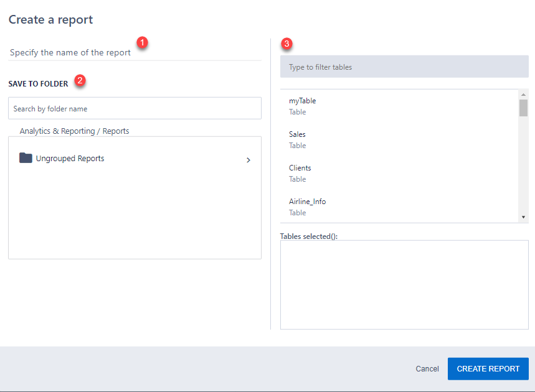
Task: Click the Ungrouped Reports folder icon
Action: coord(26,158)
